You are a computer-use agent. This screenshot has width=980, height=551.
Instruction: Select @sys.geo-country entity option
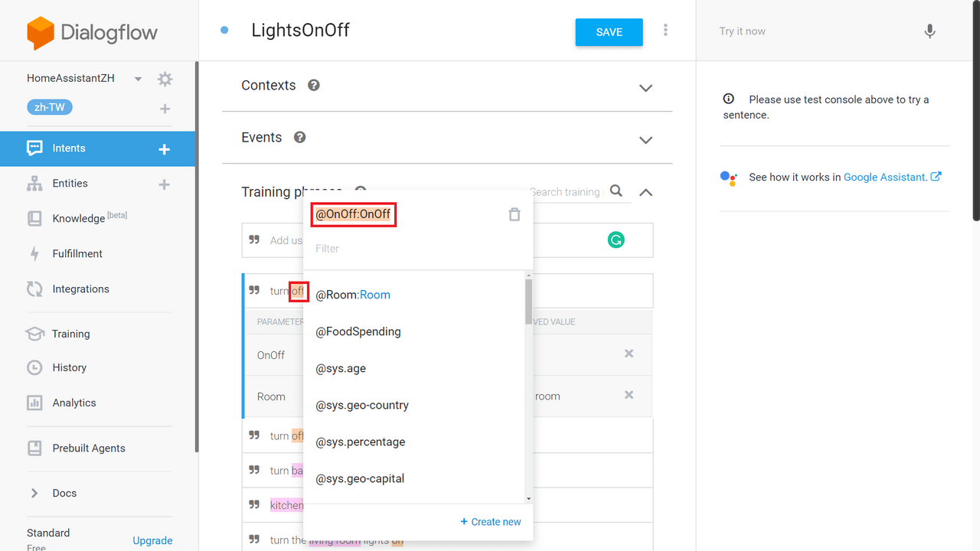pos(414,405)
